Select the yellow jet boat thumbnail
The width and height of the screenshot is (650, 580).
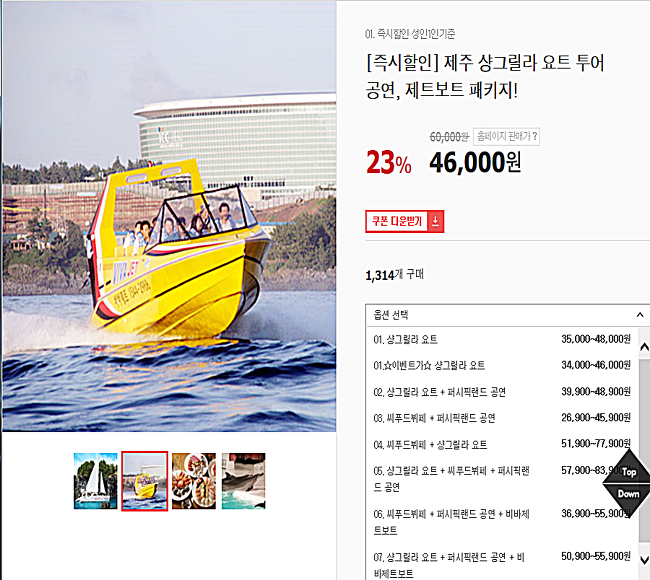click(145, 481)
